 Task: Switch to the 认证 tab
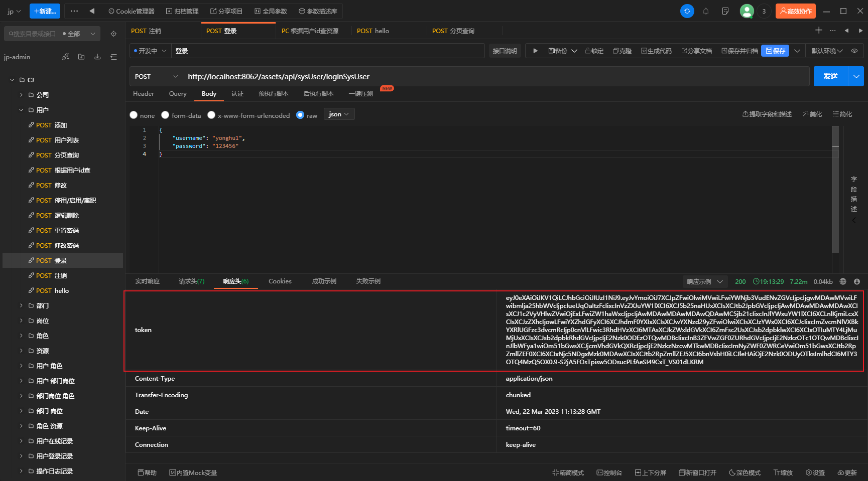pyautogui.click(x=237, y=94)
